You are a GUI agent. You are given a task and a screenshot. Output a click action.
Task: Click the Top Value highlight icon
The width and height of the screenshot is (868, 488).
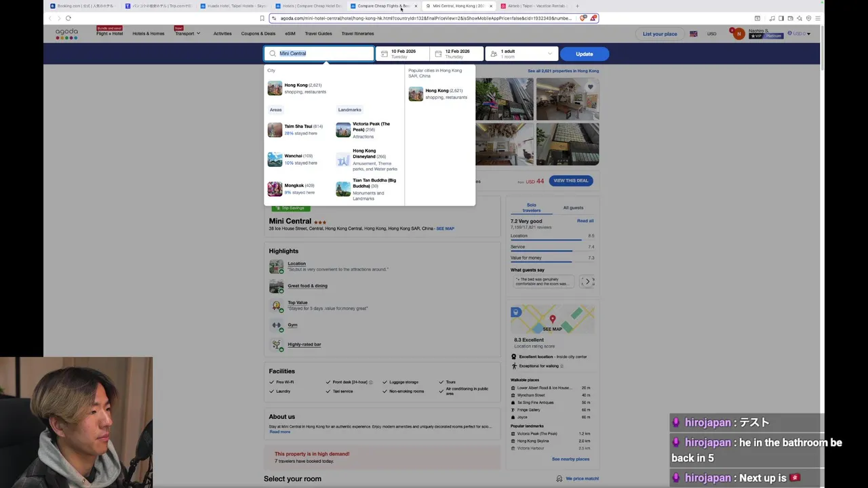(276, 306)
